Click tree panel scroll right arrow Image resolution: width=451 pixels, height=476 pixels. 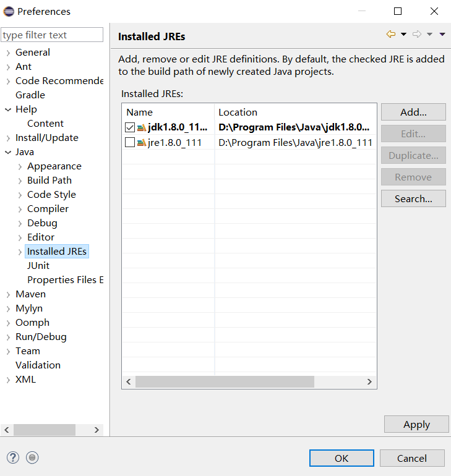97,430
